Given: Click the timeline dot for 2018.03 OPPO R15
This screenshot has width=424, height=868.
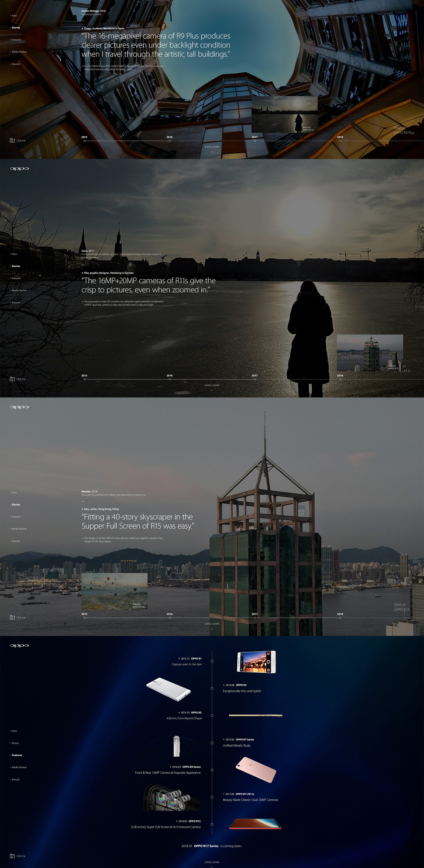Looking at the screenshot, I should (x=212, y=824).
